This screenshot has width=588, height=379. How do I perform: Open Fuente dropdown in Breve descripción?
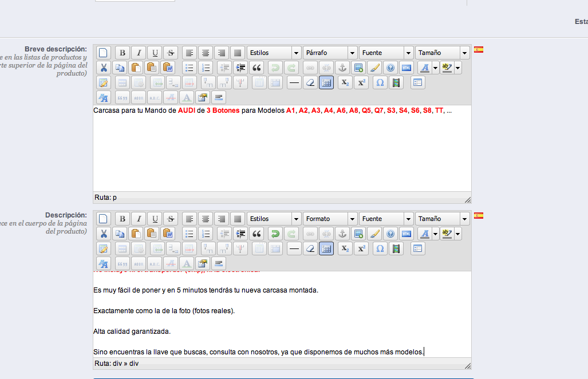(386, 53)
